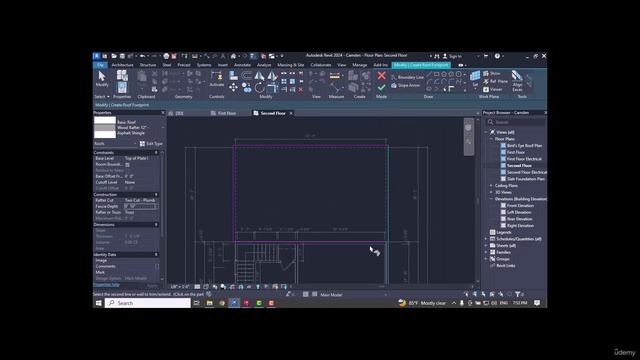Click the Delete red X in Modify panel
The image size is (640, 360).
[x=301, y=89]
